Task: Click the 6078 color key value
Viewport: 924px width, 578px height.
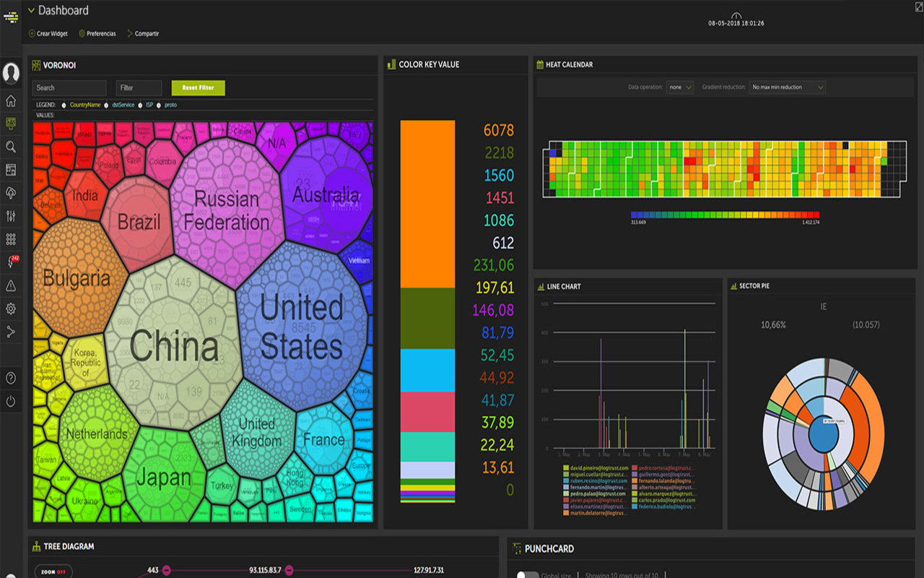Action: coord(499,130)
